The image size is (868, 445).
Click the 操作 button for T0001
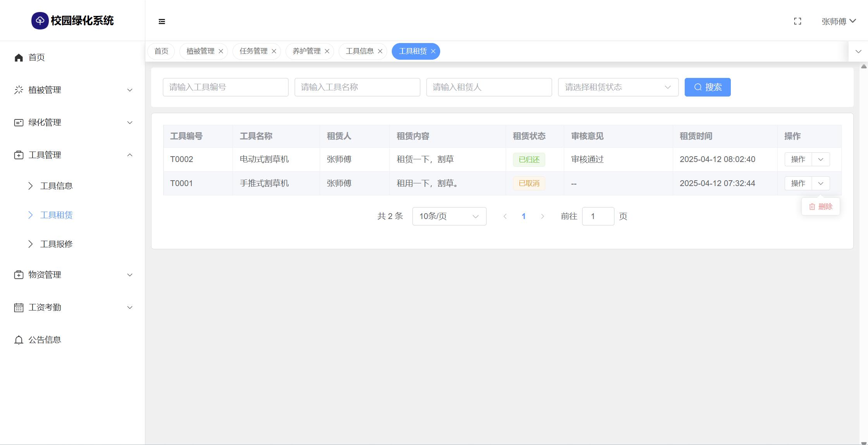[798, 183]
